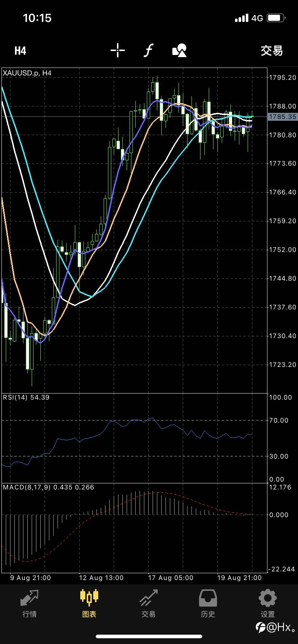
Task: Click the 1795.20 price axis label
Action: pyautogui.click(x=283, y=77)
